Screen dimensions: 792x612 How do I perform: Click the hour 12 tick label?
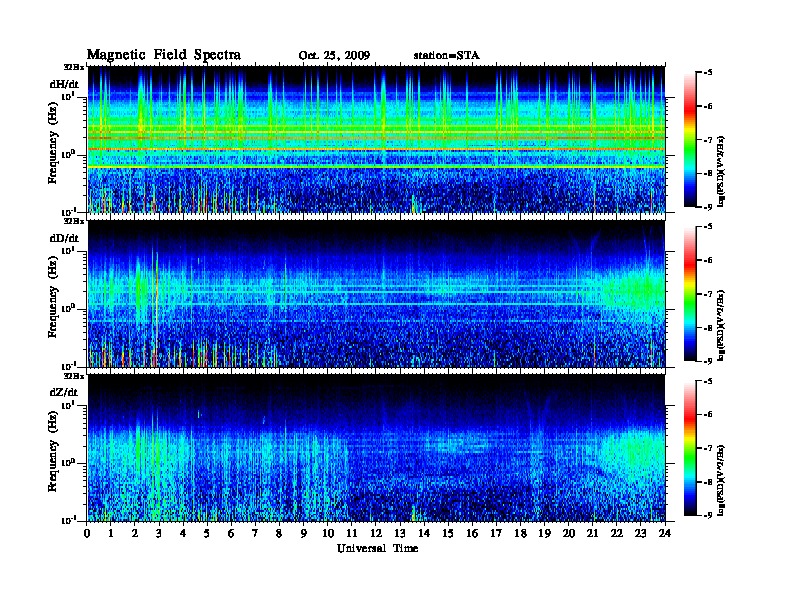pyautogui.click(x=376, y=534)
